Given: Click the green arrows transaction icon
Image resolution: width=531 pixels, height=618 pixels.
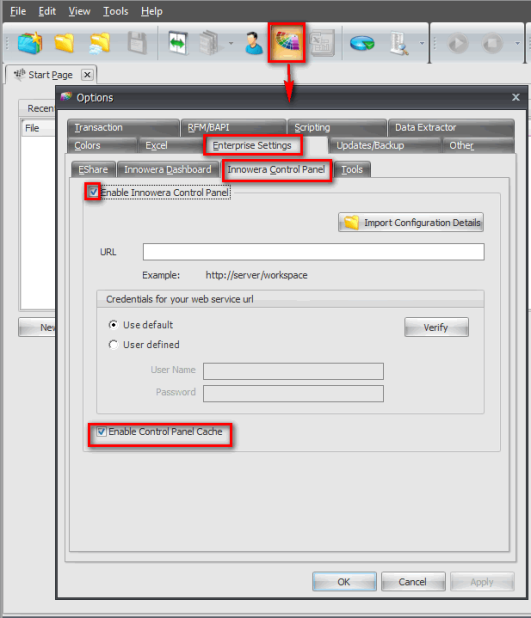Looking at the screenshot, I should (x=178, y=43).
